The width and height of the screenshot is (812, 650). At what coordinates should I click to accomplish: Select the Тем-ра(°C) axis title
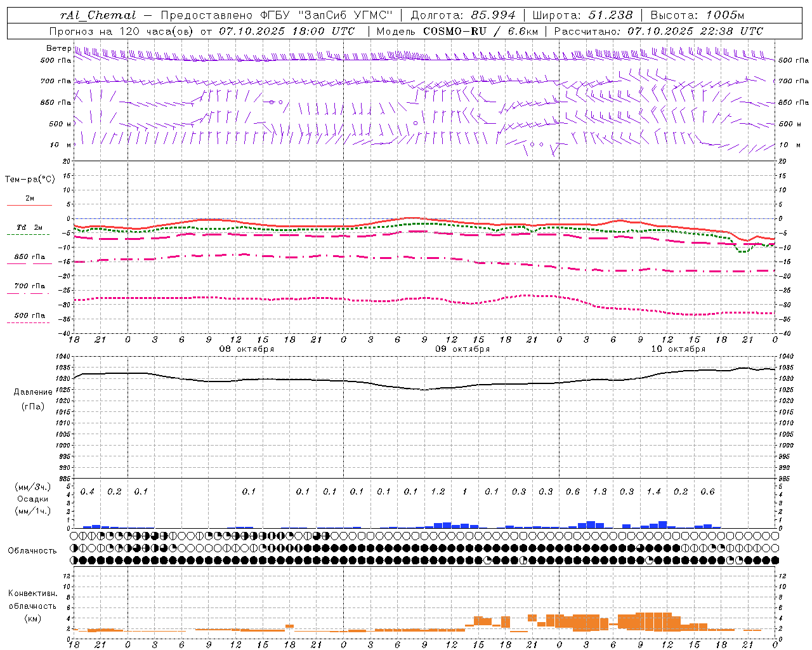coord(30,180)
